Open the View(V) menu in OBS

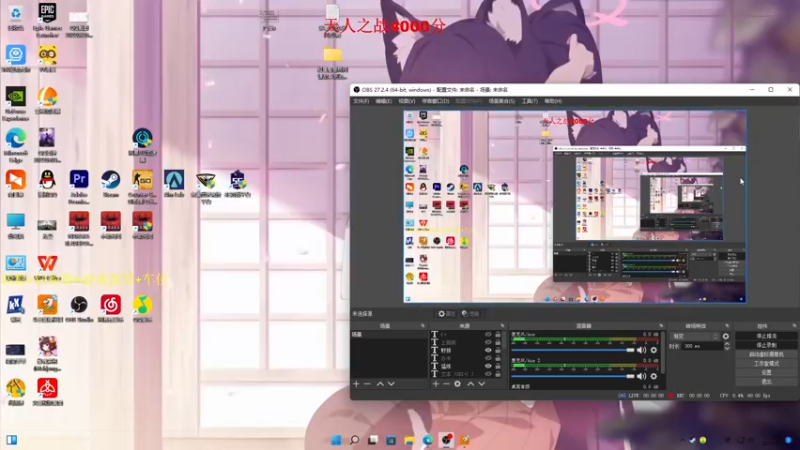(x=407, y=101)
